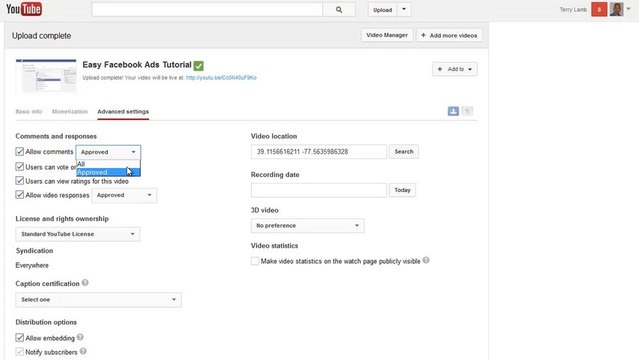Click the Today button

click(402, 190)
